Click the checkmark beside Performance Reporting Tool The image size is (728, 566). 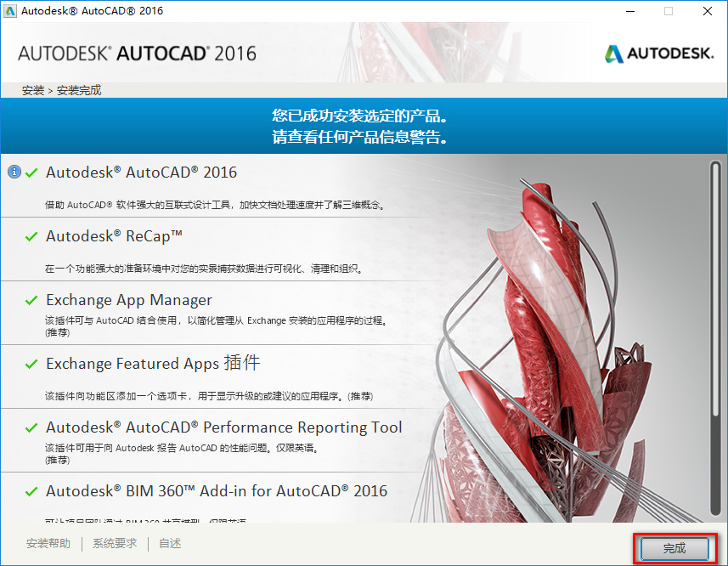pos(31,427)
